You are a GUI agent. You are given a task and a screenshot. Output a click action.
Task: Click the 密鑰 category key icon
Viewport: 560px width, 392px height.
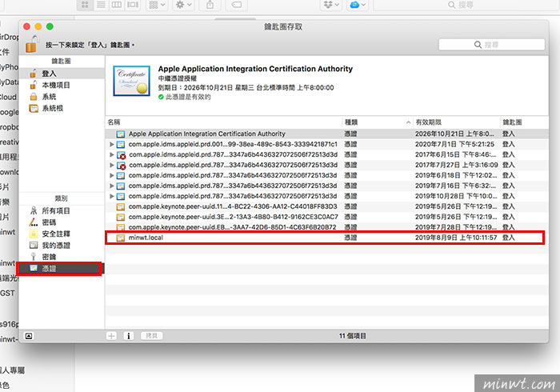[34, 257]
